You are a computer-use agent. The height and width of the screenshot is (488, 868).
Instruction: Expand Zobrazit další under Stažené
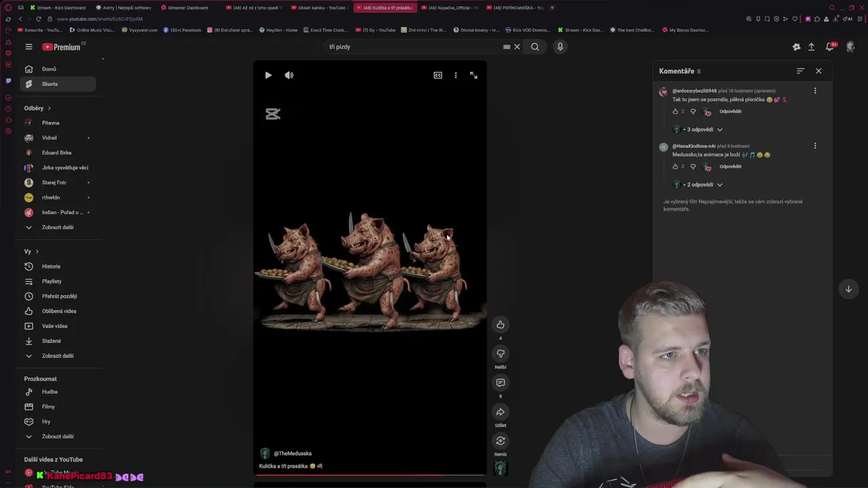[58, 356]
